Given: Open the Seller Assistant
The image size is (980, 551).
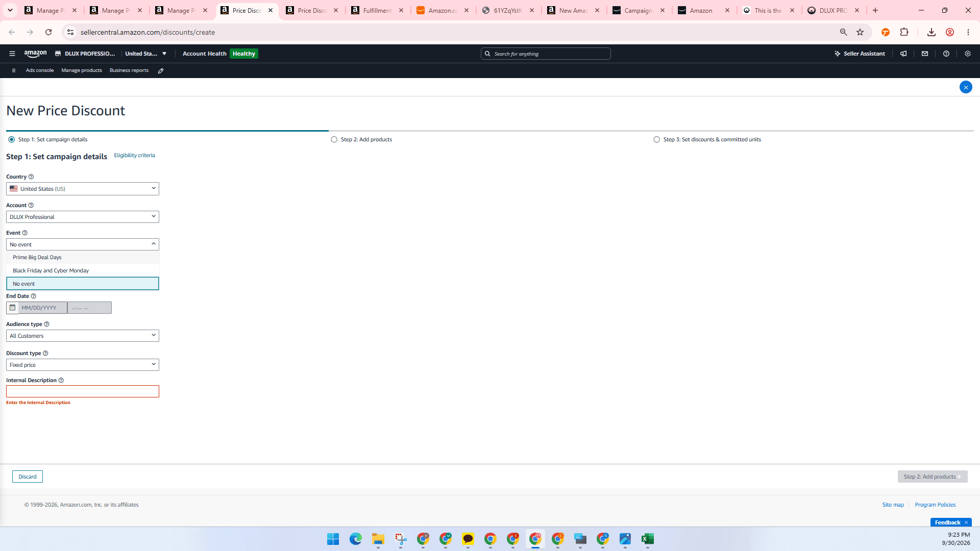Looking at the screenshot, I should click(860, 54).
